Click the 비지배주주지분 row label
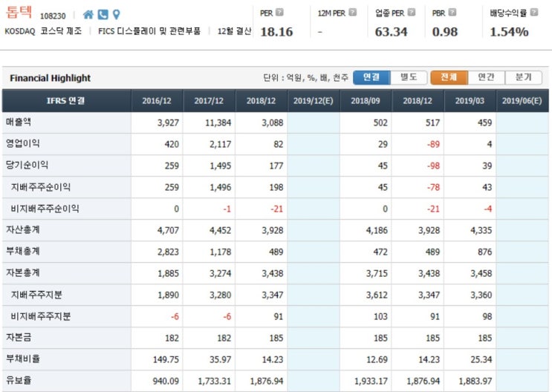Viewport: 552px width, 392px height. click(41, 316)
